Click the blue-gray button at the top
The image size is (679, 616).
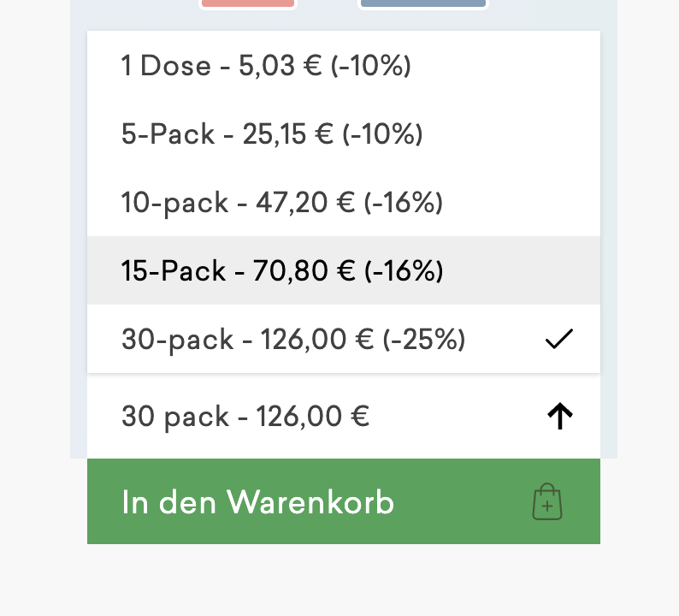pyautogui.click(x=423, y=3)
